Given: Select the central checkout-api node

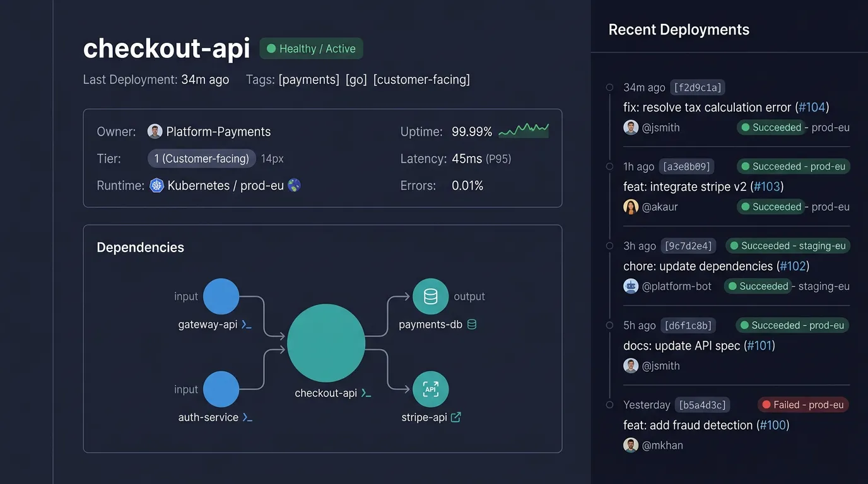Looking at the screenshot, I should click(x=326, y=343).
